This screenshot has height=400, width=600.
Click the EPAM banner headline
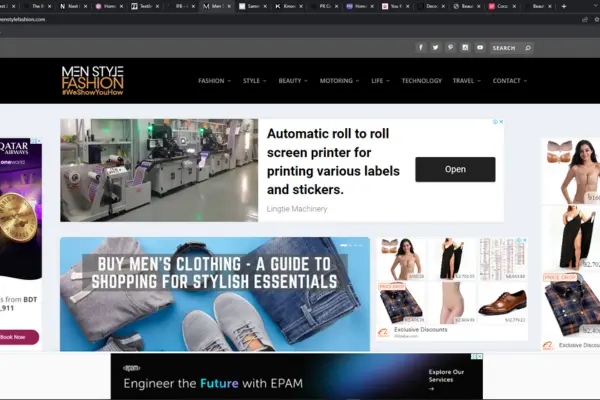coord(213,384)
